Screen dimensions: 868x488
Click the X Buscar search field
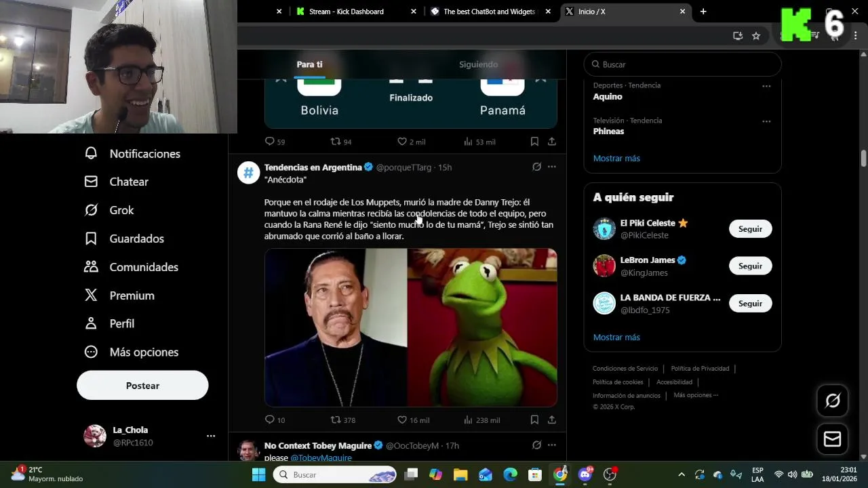[x=682, y=64]
